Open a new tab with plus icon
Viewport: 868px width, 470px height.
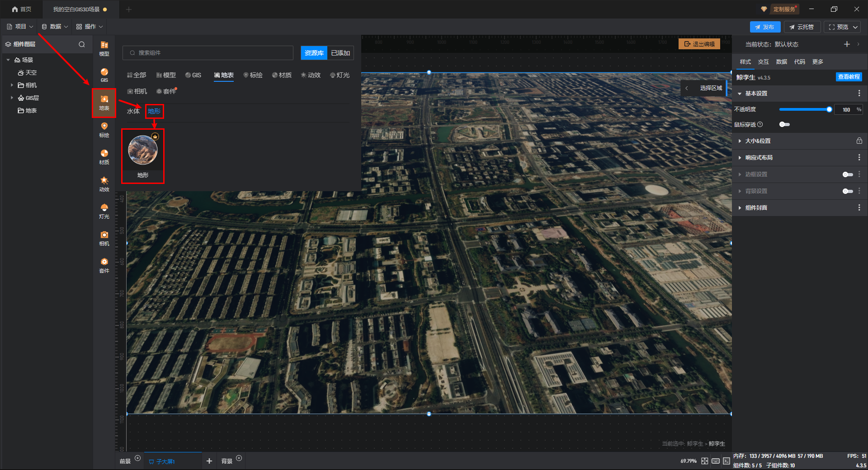pos(129,9)
